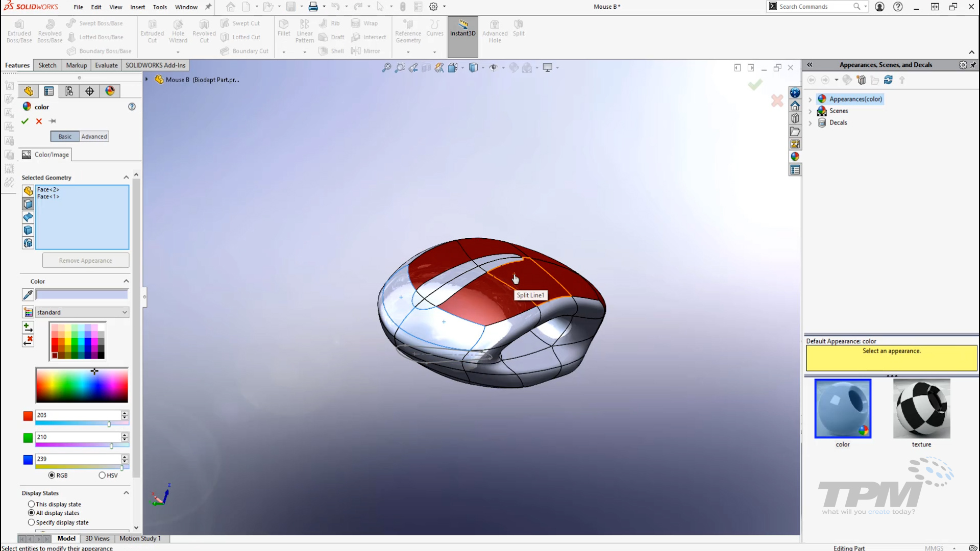Select the RGB radio button
980x551 pixels.
(x=52, y=475)
